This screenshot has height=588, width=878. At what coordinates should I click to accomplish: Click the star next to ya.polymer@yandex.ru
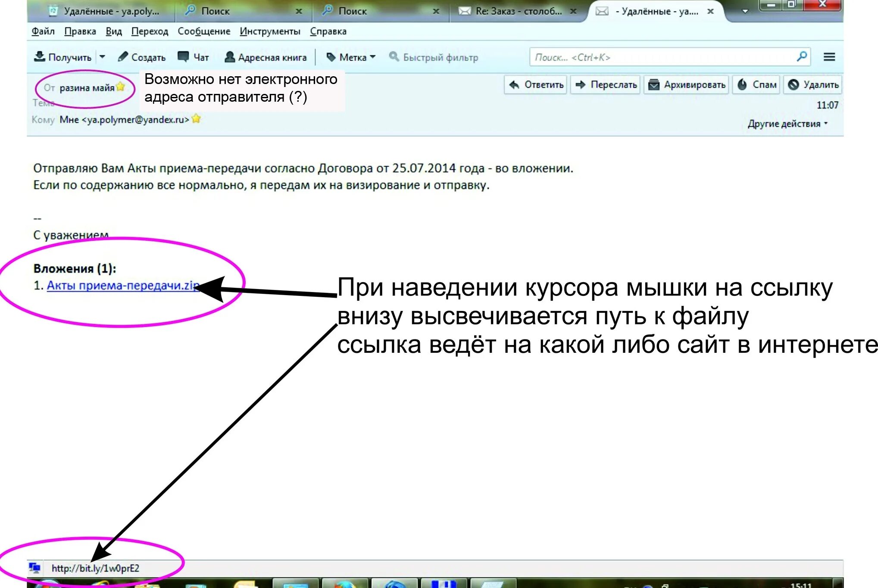point(196,118)
